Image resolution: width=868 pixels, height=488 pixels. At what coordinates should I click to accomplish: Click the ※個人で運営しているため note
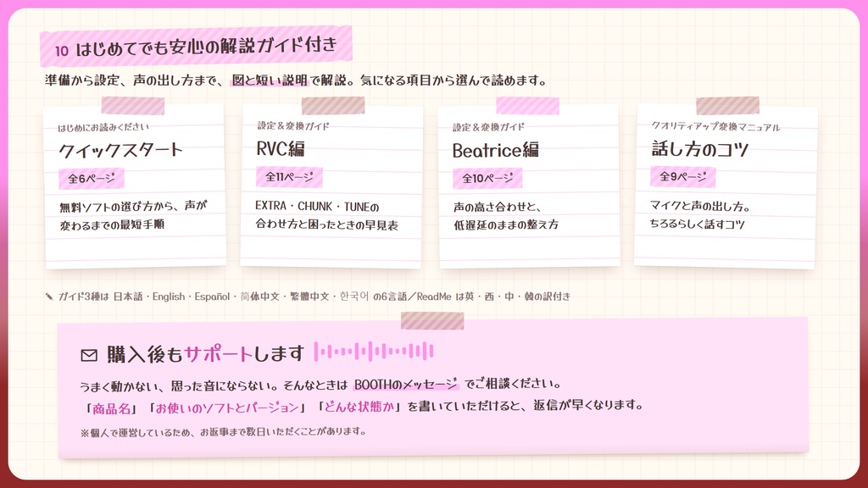[223, 431]
